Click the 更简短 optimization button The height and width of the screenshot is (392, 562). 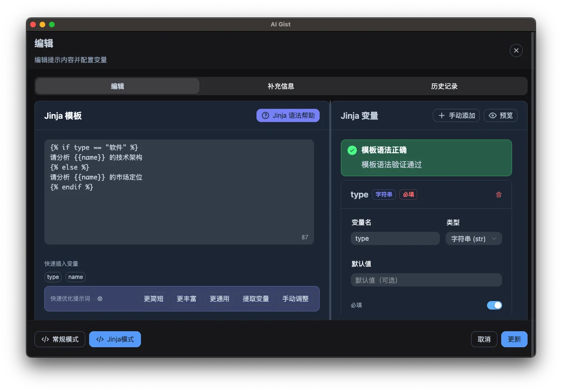pyautogui.click(x=153, y=298)
